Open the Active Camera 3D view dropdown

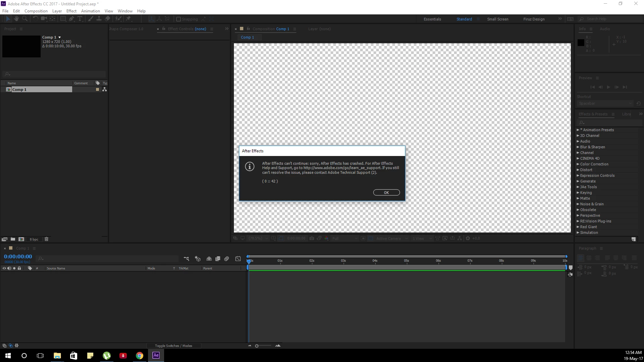392,239
